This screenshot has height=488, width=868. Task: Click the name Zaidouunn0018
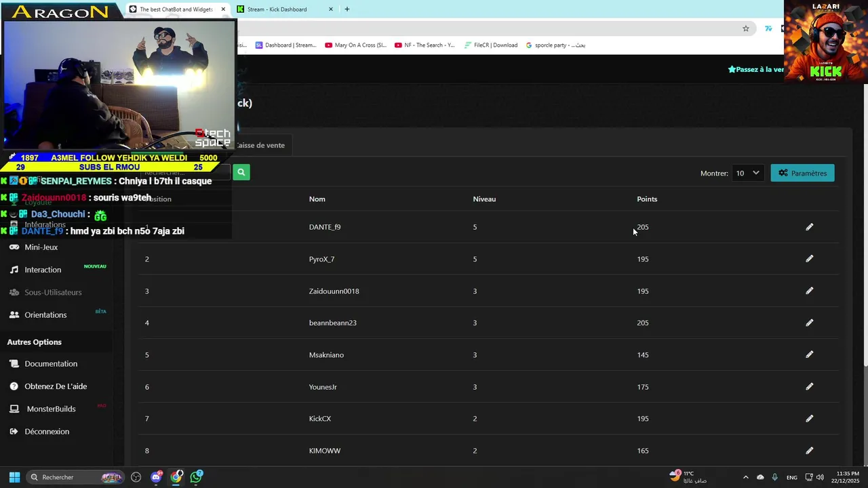pyautogui.click(x=334, y=291)
